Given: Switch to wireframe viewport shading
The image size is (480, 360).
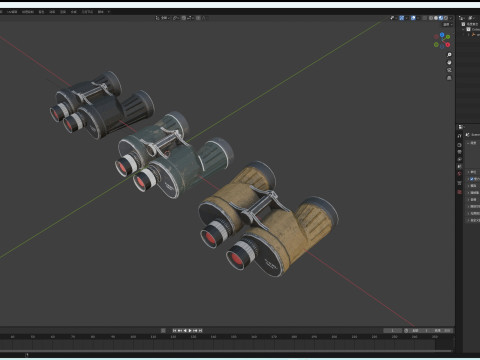Looking at the screenshot, I should (x=431, y=18).
